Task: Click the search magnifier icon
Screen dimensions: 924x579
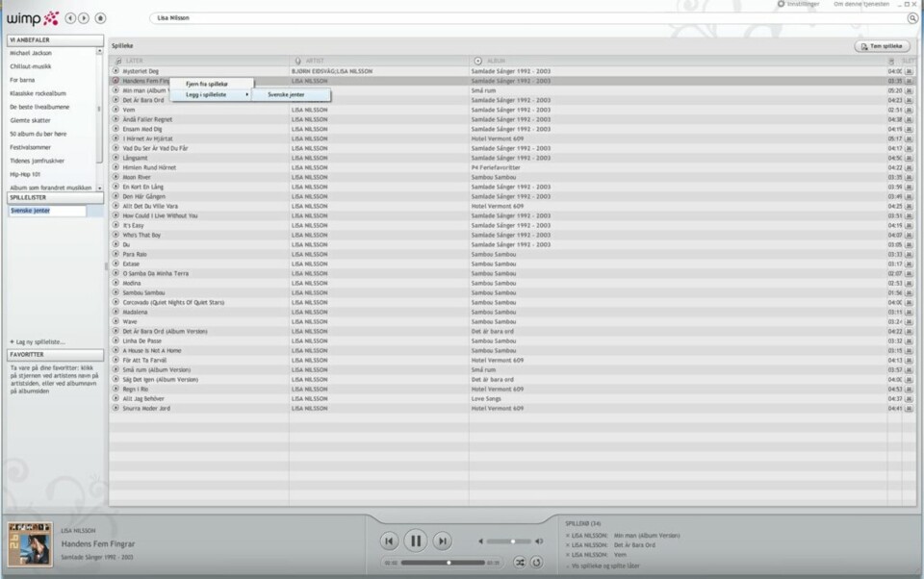Action: 912,18
